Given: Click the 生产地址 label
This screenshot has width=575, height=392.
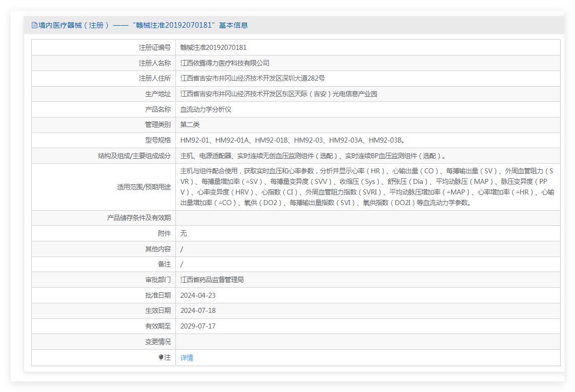Looking at the screenshot, I should (x=158, y=94).
